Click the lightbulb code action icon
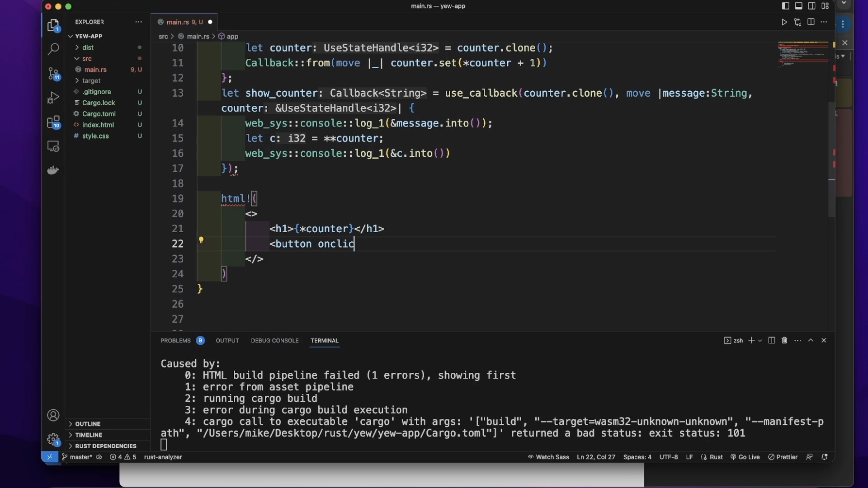 point(201,240)
